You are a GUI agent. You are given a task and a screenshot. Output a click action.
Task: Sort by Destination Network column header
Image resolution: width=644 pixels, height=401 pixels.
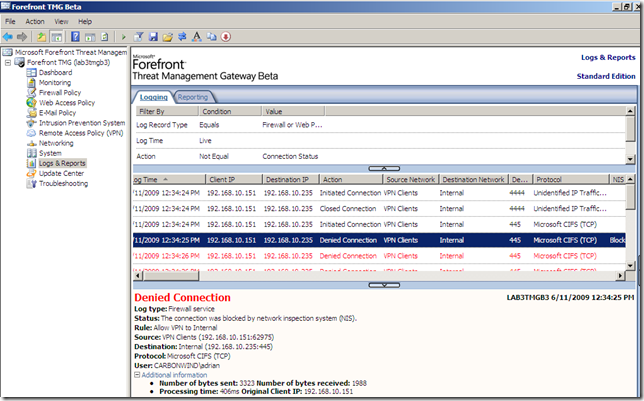pos(474,180)
